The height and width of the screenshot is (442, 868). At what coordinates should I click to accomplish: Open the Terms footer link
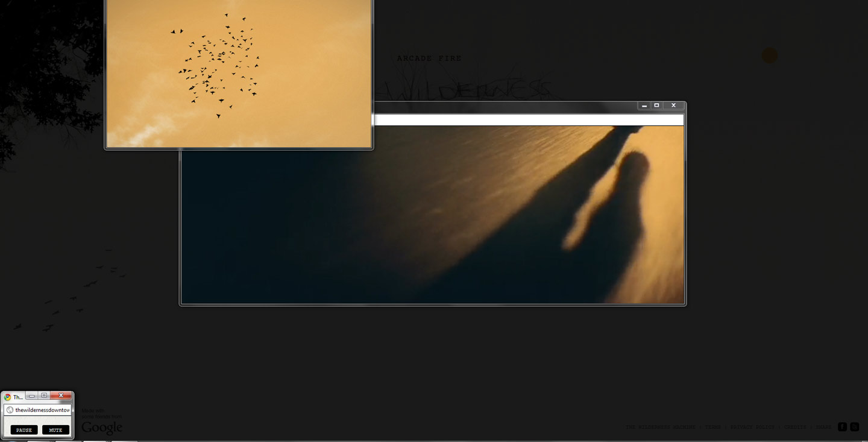click(x=713, y=427)
